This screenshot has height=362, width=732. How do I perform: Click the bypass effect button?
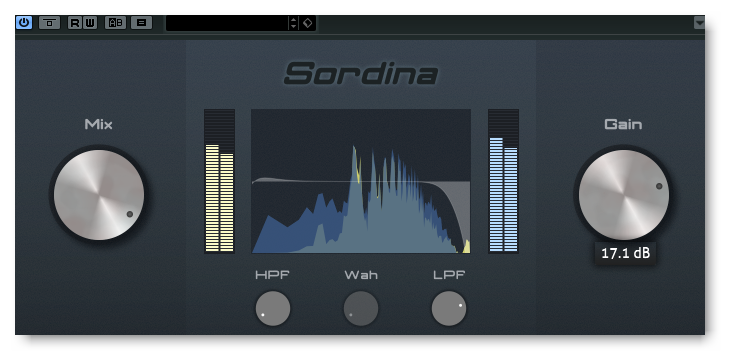click(x=49, y=22)
